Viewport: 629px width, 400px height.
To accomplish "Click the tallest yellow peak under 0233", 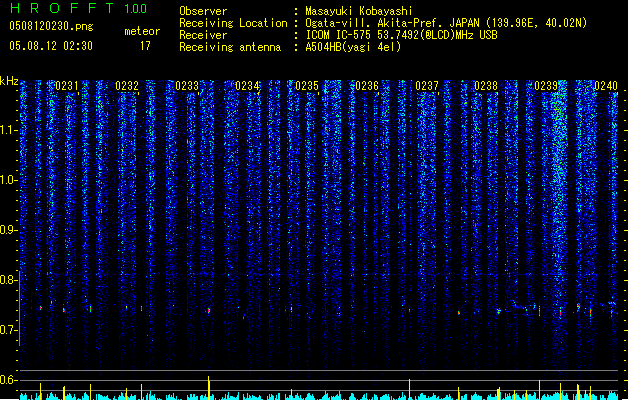I will click(x=209, y=388).
